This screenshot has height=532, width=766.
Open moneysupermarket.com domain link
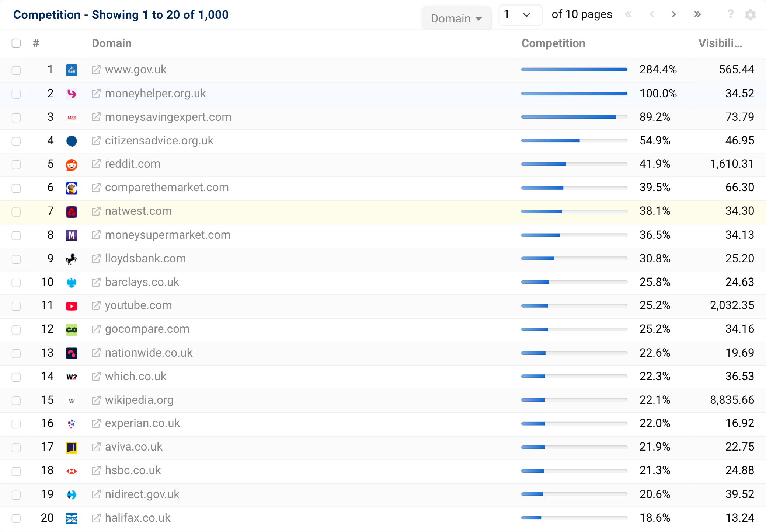point(168,235)
